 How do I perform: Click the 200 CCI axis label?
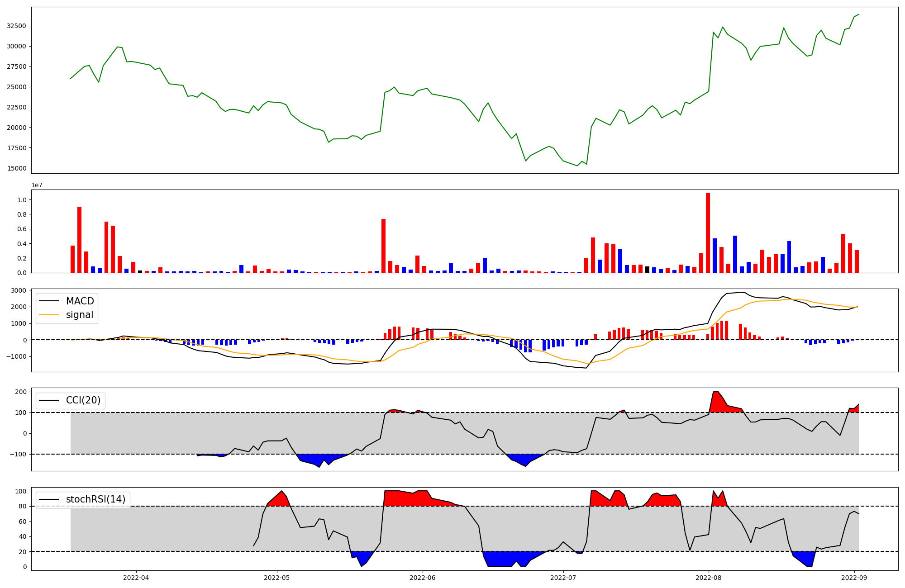pos(21,392)
